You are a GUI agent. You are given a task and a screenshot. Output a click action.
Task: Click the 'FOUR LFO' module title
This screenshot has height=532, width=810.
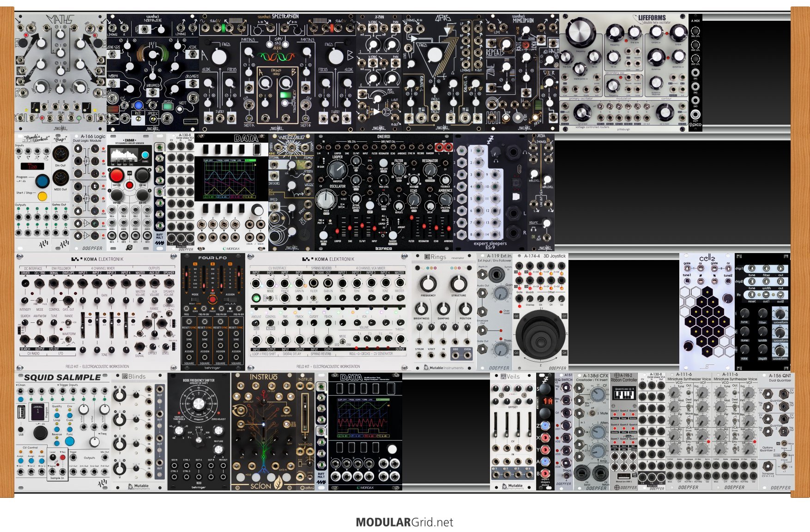[x=212, y=258]
